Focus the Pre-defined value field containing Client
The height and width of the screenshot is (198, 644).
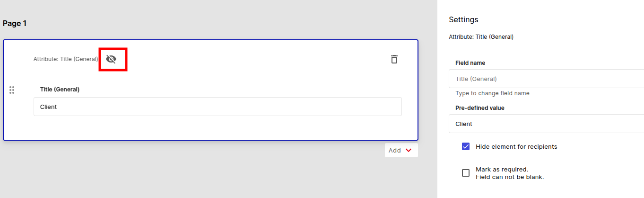(546, 124)
